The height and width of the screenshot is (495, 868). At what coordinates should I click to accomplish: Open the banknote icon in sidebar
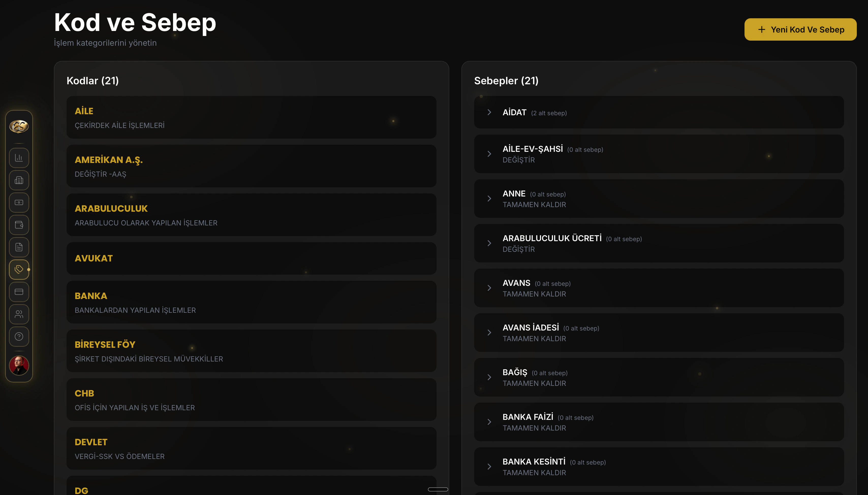[19, 203]
